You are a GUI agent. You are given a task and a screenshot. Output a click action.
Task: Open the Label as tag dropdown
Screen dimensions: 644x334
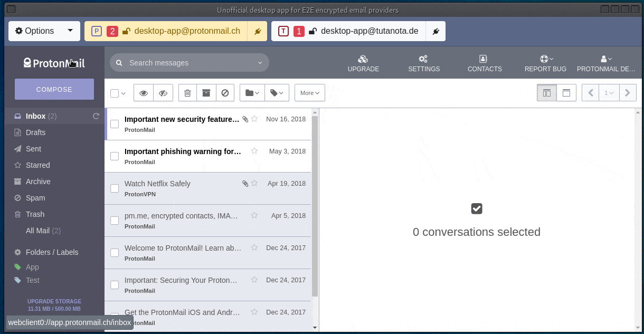[277, 93]
